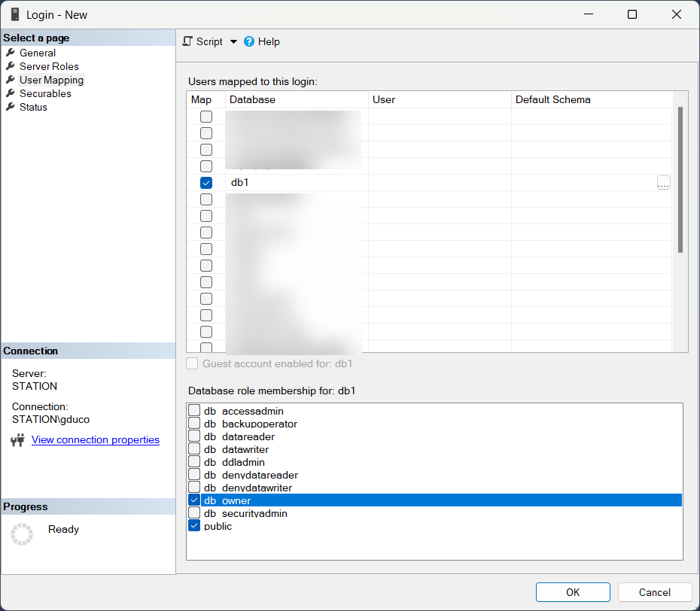Uncheck the db_owner role

[194, 500]
